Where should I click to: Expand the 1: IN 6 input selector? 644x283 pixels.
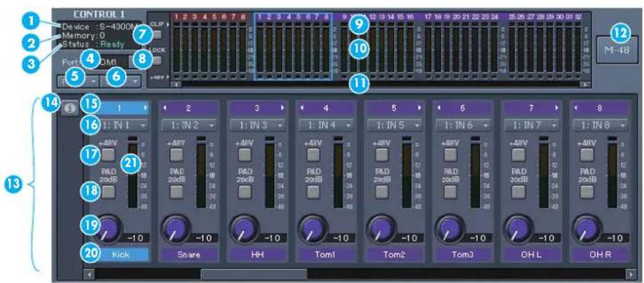click(x=463, y=125)
